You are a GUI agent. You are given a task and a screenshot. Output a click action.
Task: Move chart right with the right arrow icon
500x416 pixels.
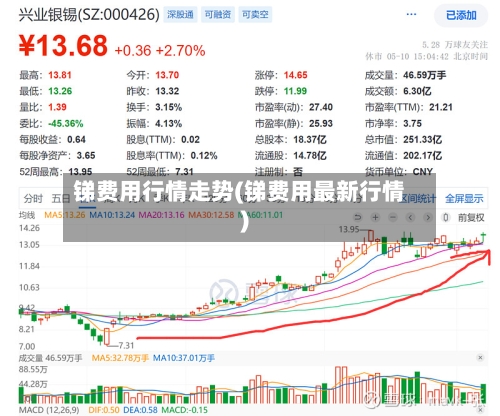[x=428, y=218]
